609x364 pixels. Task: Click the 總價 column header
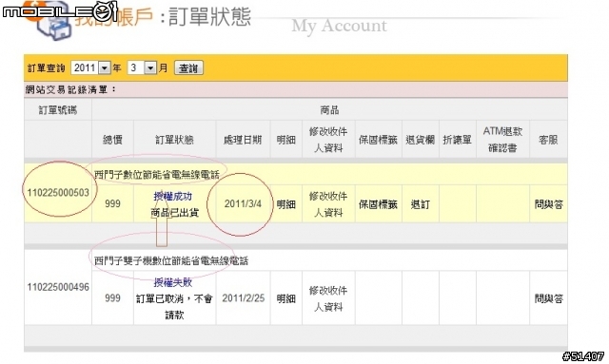point(112,140)
